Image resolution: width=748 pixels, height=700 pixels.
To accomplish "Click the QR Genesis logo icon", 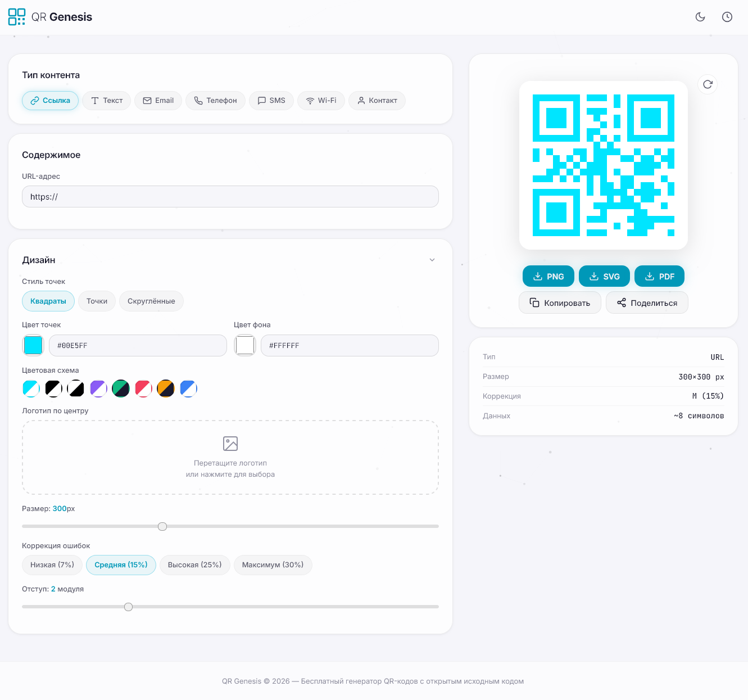I will pyautogui.click(x=17, y=17).
